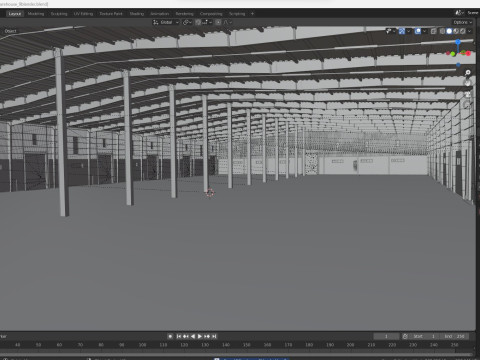Click the blue Z axis on gizmo

coord(458,42)
